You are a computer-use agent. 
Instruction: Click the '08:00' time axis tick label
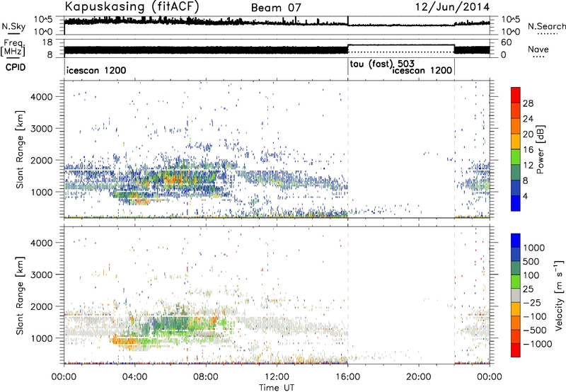click(x=206, y=377)
